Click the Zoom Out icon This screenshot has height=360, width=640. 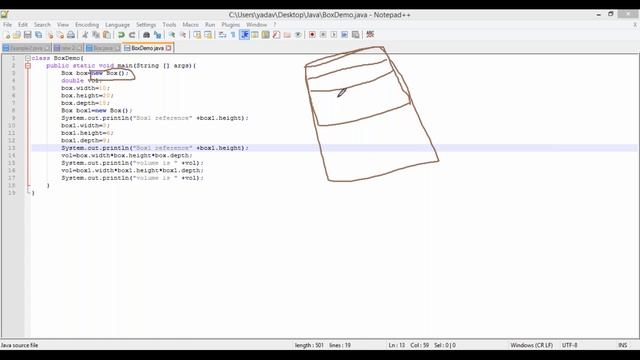point(183,35)
